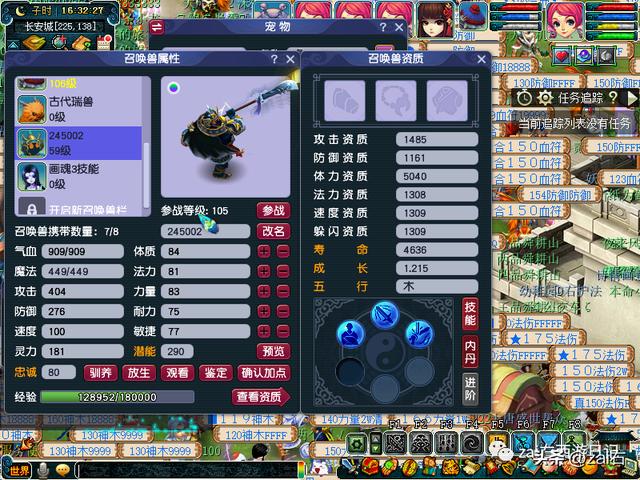The width and height of the screenshot is (640, 480).
Task: Increase 体质 with the plus button
Action: (264, 251)
